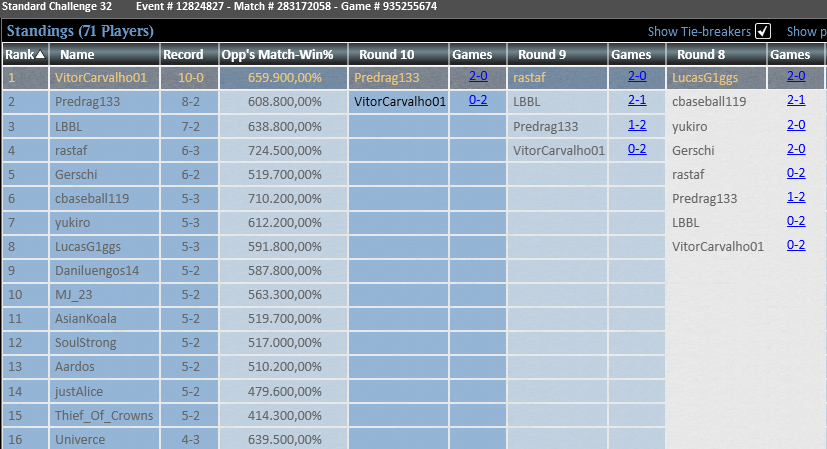This screenshot has width=827, height=449.
Task: Click the Round 8 column header
Action: click(x=716, y=54)
